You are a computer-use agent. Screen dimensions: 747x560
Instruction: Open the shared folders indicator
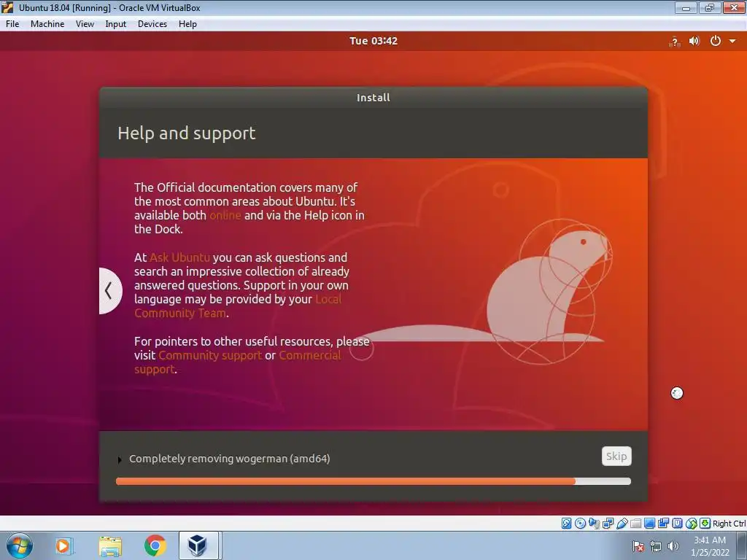(x=635, y=524)
